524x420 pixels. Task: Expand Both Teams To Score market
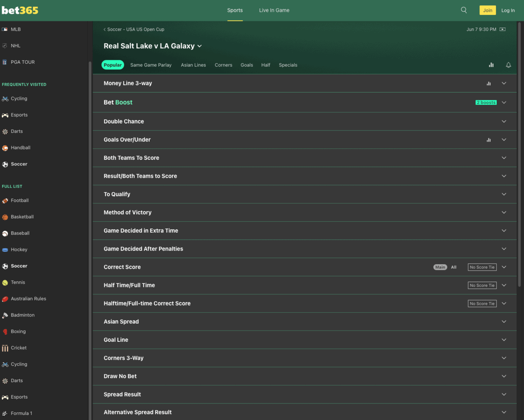coord(504,158)
